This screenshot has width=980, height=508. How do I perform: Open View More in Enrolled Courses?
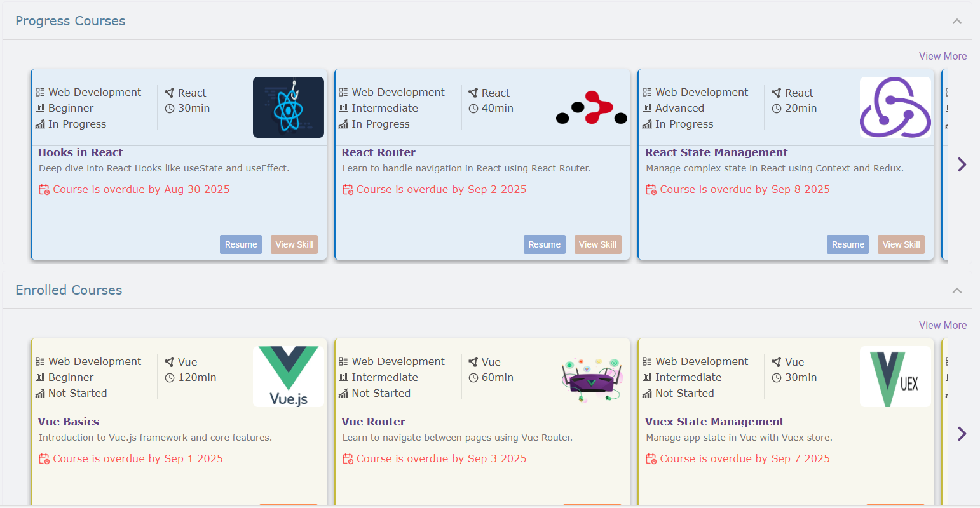click(943, 325)
